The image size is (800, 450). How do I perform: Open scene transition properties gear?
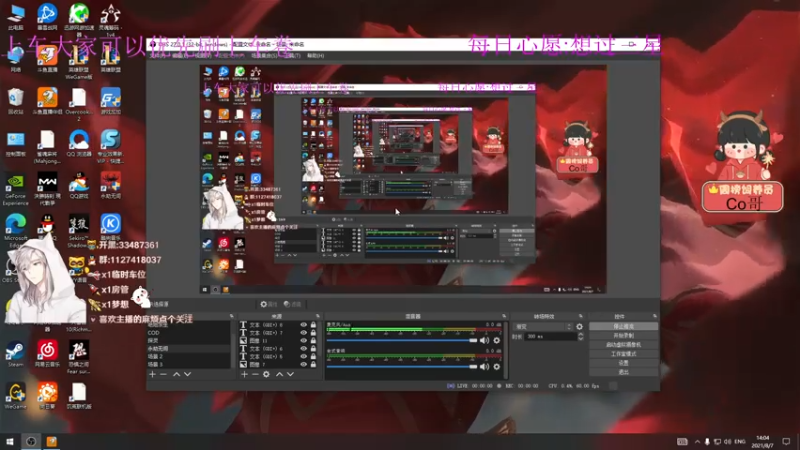pos(580,327)
